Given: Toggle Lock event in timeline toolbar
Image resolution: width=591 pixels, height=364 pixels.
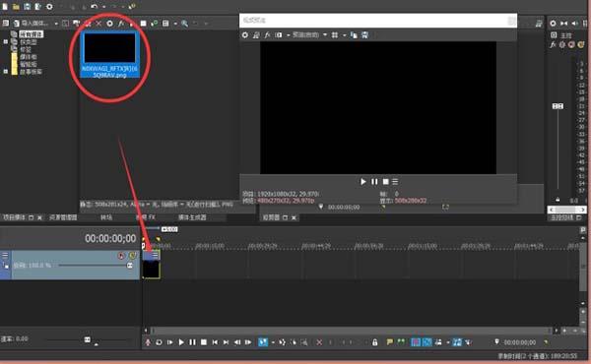Looking at the screenshot, I should (x=374, y=342).
